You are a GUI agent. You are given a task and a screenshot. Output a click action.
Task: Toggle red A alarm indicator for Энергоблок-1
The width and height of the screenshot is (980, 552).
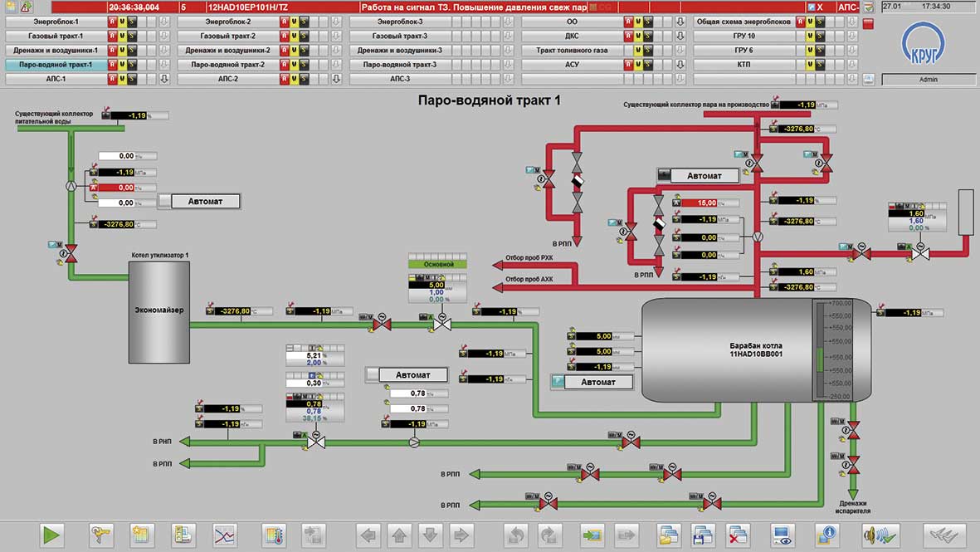click(112, 22)
